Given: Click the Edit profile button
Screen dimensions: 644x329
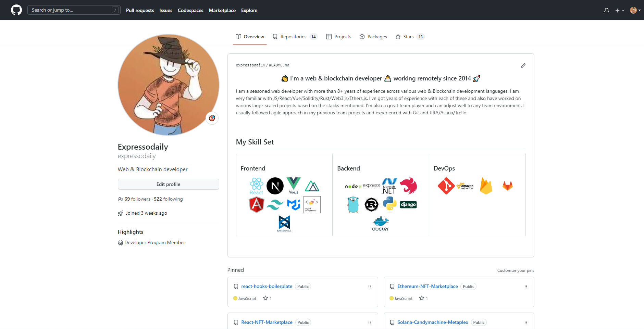Looking at the screenshot, I should tap(168, 184).
